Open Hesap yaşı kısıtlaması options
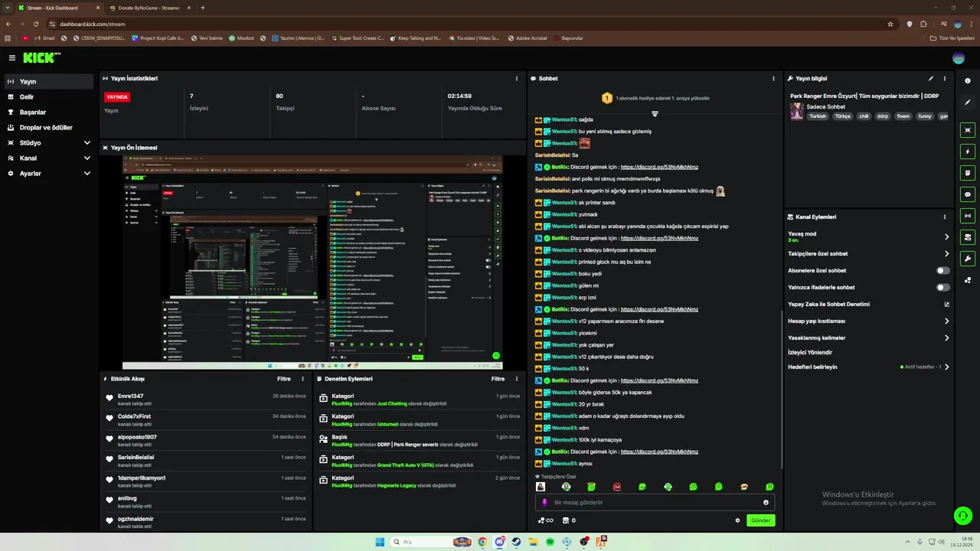This screenshot has height=551, width=980. [869, 321]
